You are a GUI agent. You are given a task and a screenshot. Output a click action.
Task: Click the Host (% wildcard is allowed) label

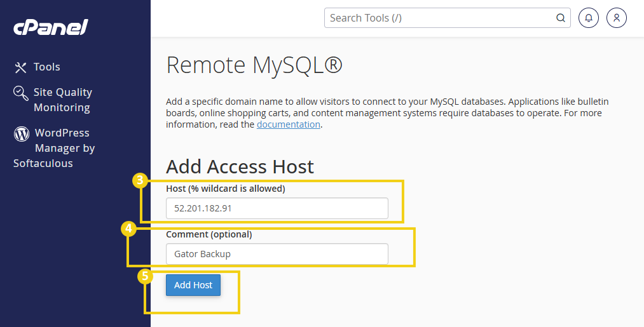[226, 189]
